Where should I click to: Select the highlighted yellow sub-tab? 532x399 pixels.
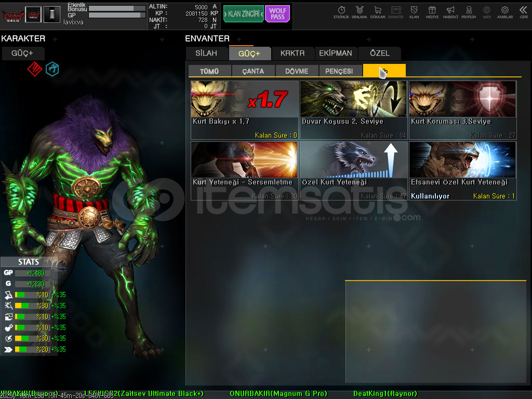pos(384,71)
